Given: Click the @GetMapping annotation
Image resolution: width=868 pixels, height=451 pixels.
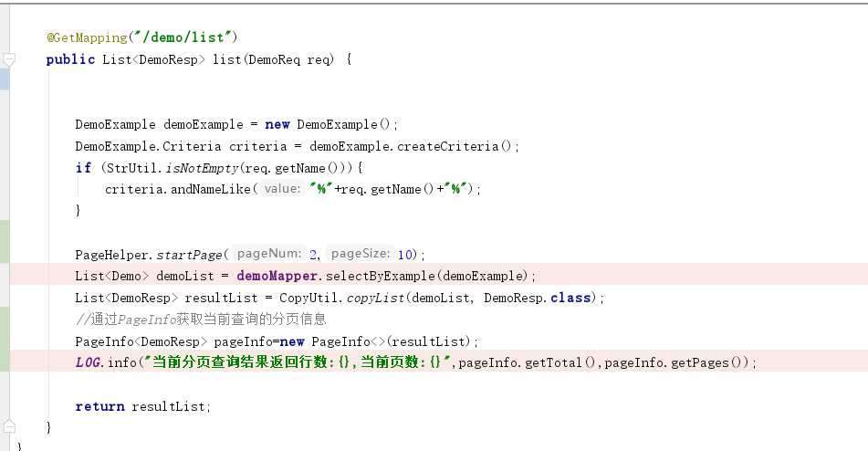Looking at the screenshot, I should [x=89, y=37].
